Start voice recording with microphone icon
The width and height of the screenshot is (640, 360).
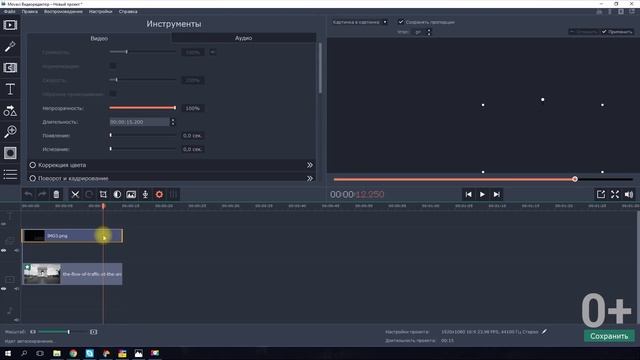(145, 195)
